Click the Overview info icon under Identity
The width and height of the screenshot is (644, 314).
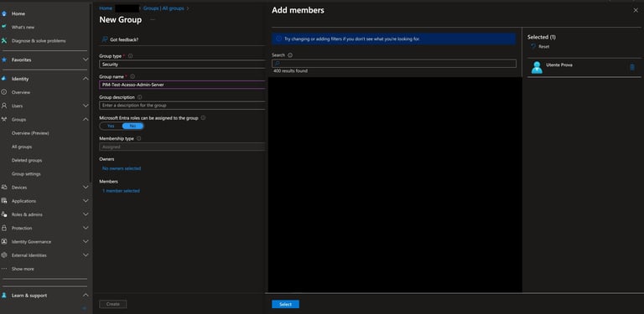tap(4, 92)
